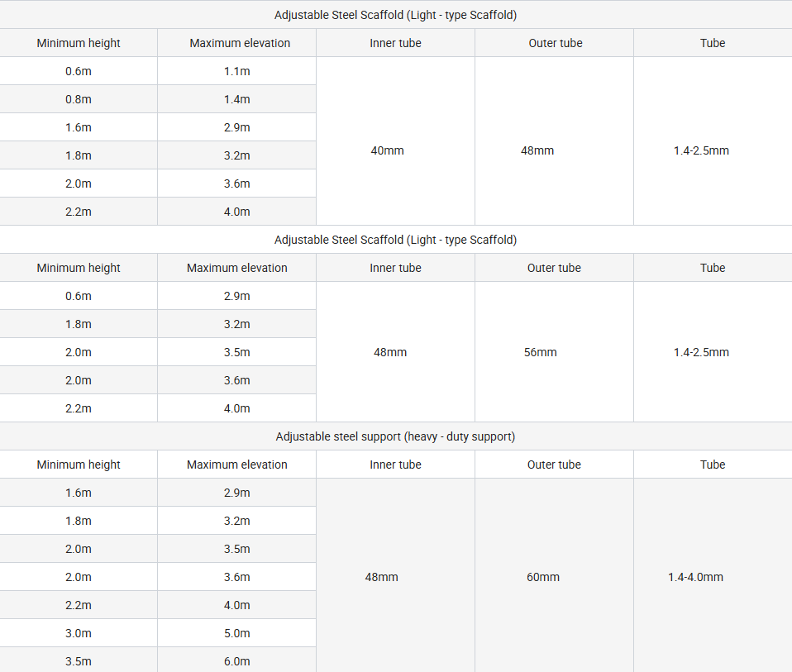The image size is (792, 672).
Task: Select the 0.6m cell beside 1.1m
Action: click(x=79, y=71)
